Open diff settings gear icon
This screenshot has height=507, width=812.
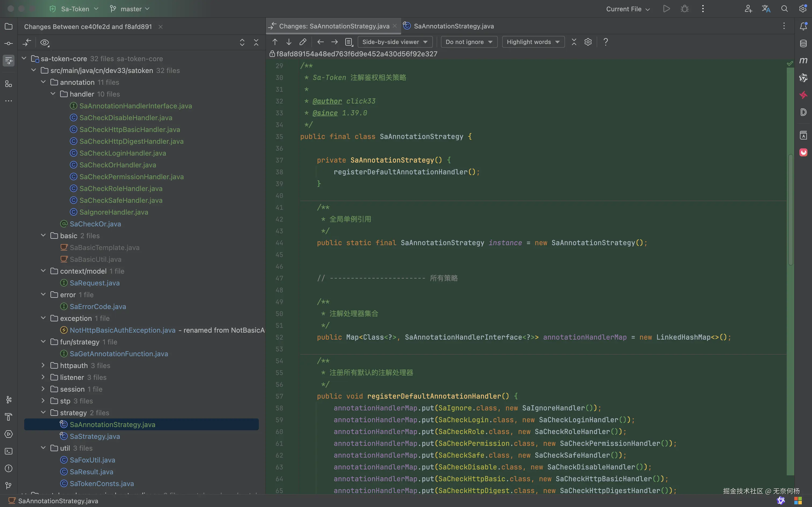tap(588, 42)
